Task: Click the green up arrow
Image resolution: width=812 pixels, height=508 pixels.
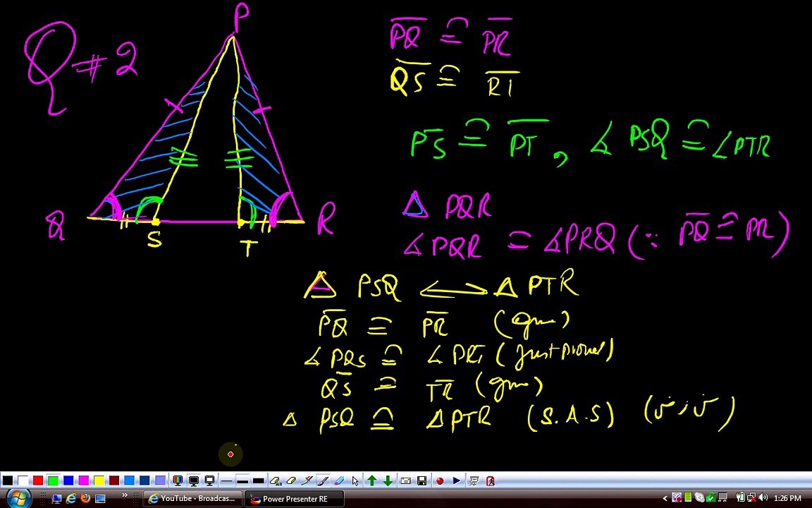Action: click(x=372, y=481)
